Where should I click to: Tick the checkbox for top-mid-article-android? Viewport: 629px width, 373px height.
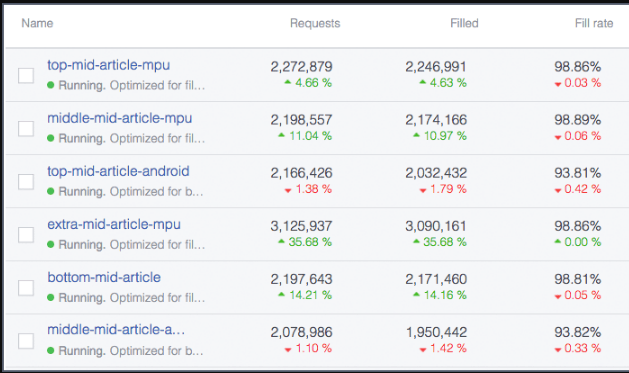[x=26, y=182]
